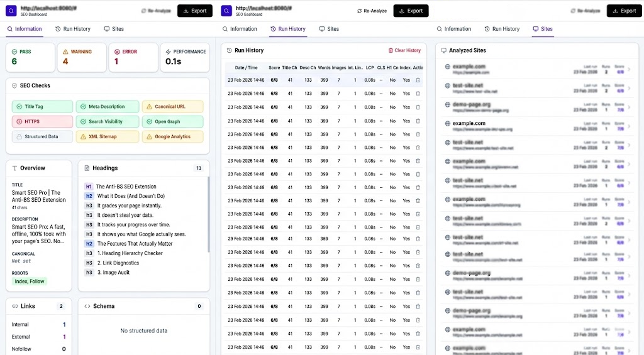The width and height of the screenshot is (644, 355).
Task: Delete the highlighted first run history row
Action: (x=418, y=80)
